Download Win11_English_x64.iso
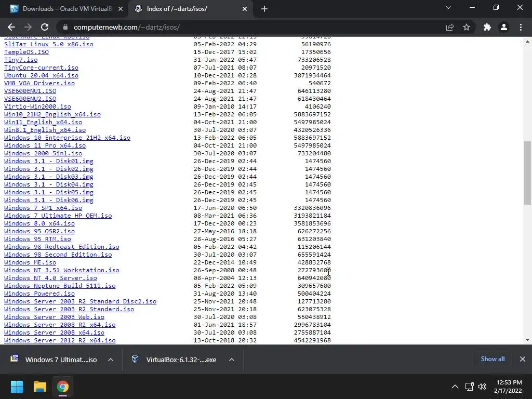This screenshot has height=399, width=532. 43,122
